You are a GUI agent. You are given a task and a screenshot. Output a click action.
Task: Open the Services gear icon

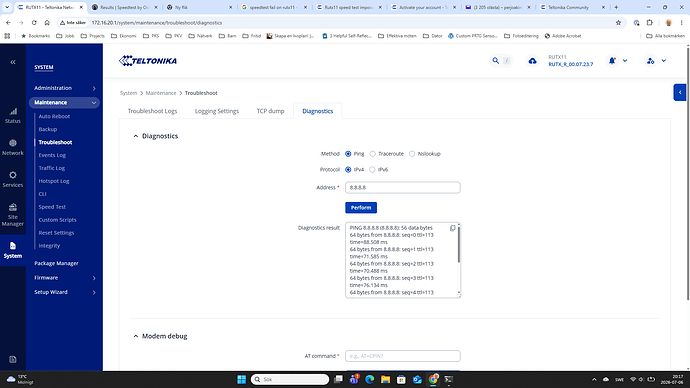[13, 175]
